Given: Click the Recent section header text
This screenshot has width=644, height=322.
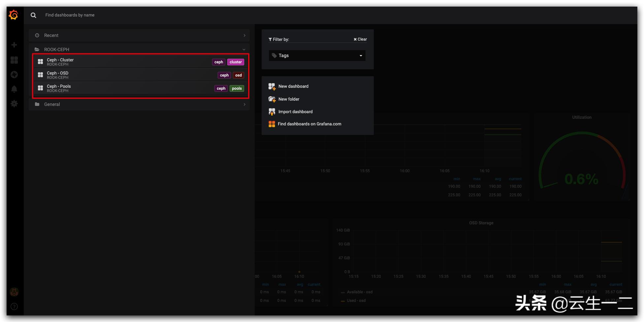Looking at the screenshot, I should (51, 35).
